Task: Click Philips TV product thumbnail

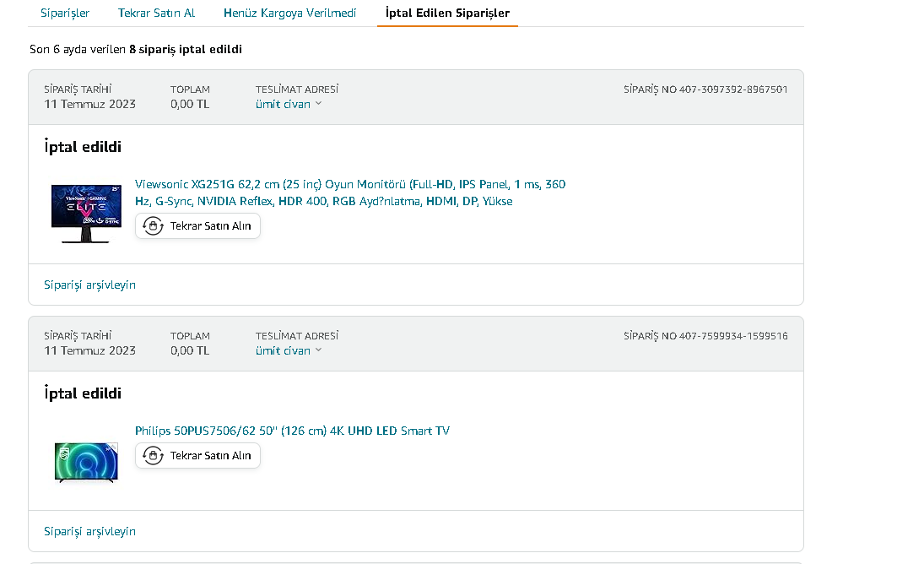Action: 86,463
